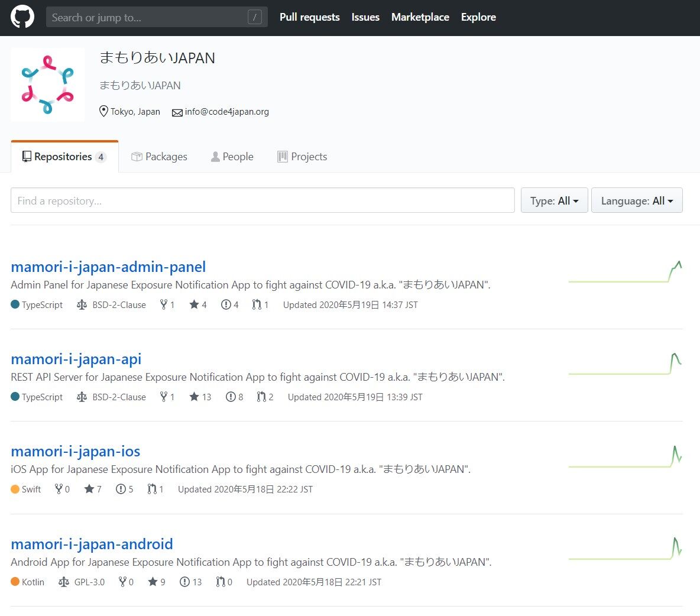Click the fork icon for mamori-i-japan-admin-panel

(164, 304)
